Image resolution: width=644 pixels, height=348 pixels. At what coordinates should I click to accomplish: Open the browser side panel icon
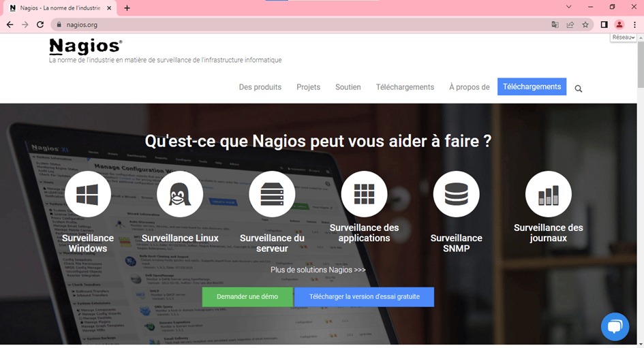click(604, 25)
